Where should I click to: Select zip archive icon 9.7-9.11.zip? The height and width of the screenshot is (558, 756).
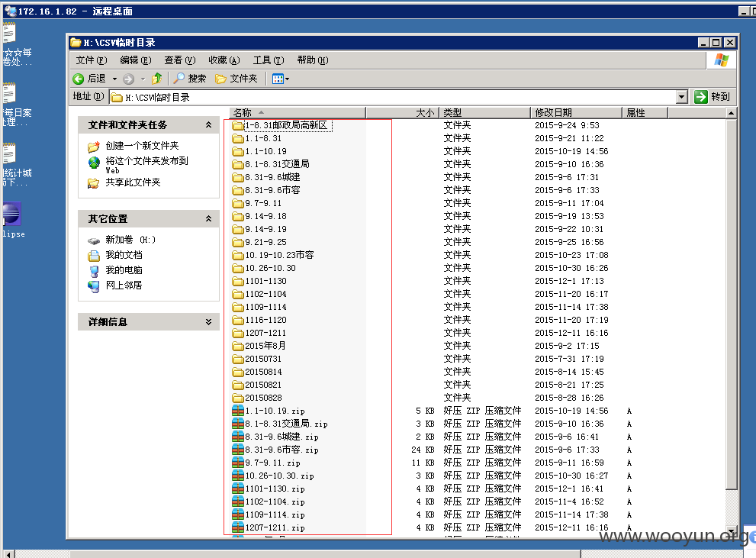point(238,463)
